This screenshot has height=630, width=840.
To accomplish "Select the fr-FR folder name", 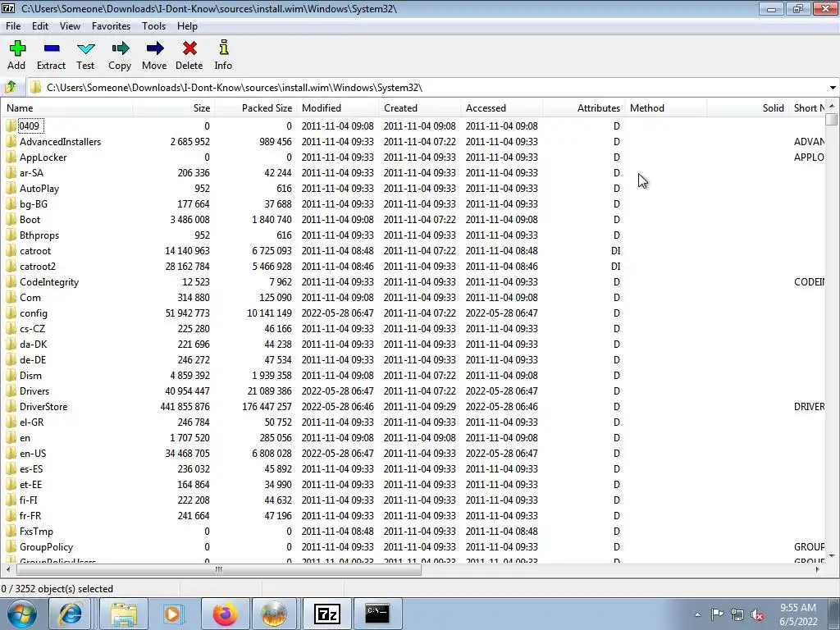I will pos(30,515).
